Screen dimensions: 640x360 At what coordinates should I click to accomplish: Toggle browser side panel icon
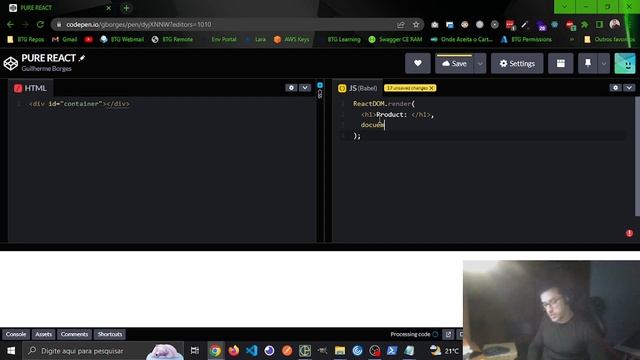[x=599, y=24]
